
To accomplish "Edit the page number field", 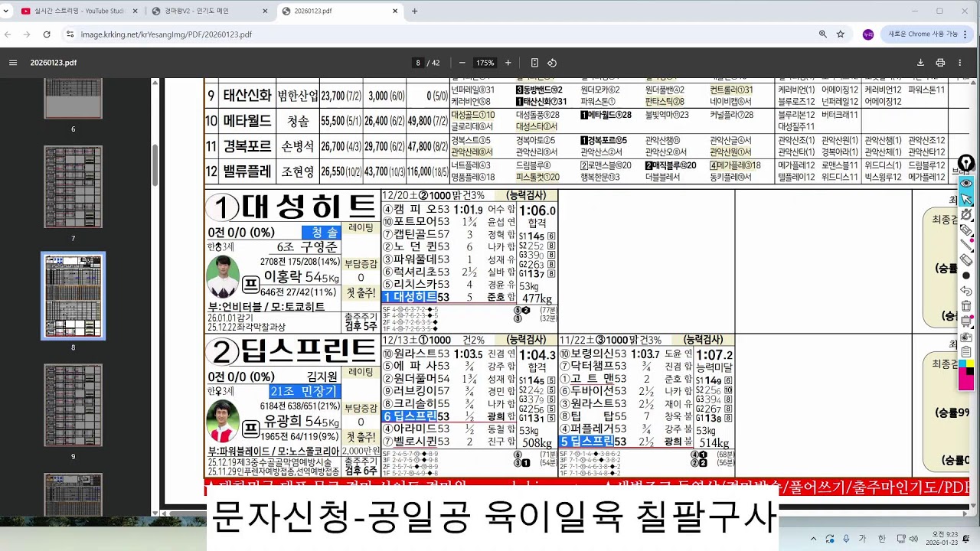I will pos(418,63).
